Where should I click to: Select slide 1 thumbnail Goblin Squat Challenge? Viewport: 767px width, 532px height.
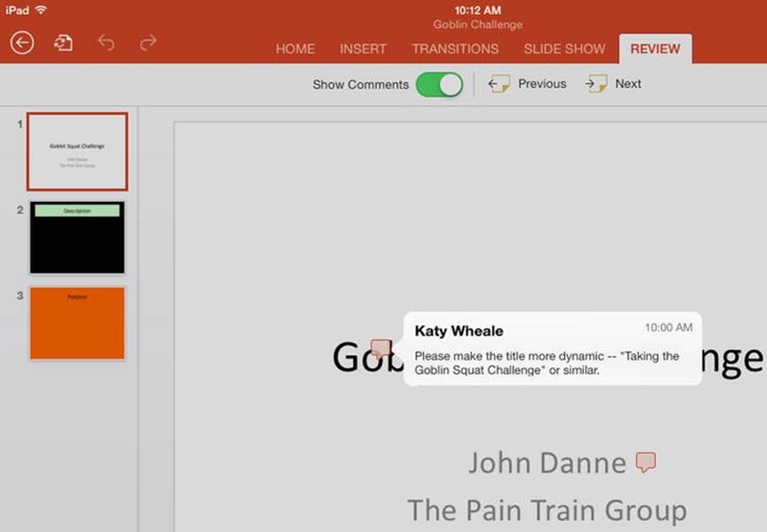pos(77,151)
